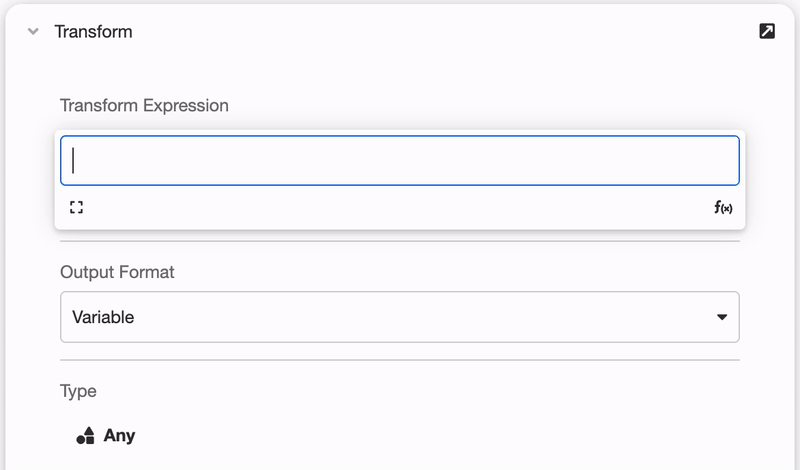
Task: Click the Transform section title
Action: pyautogui.click(x=93, y=32)
